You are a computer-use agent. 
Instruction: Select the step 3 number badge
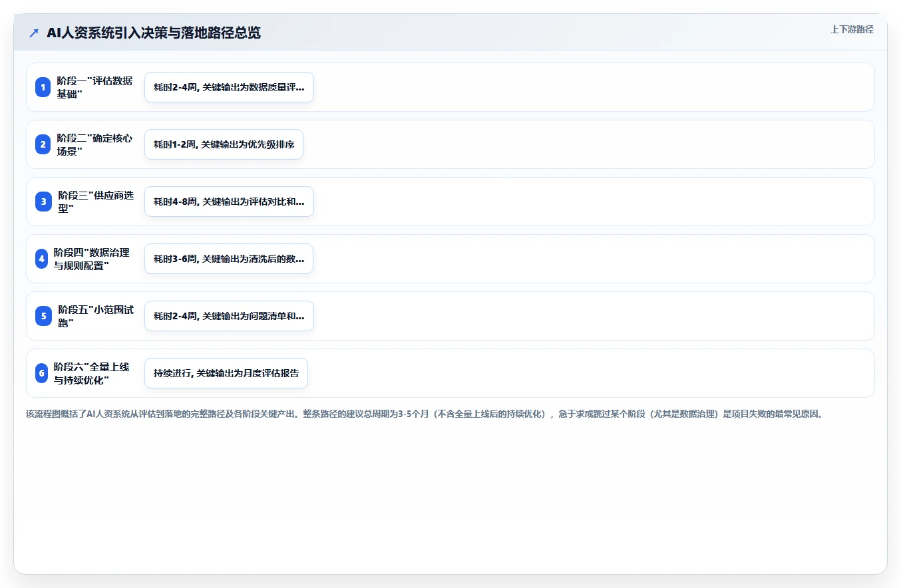coord(44,202)
